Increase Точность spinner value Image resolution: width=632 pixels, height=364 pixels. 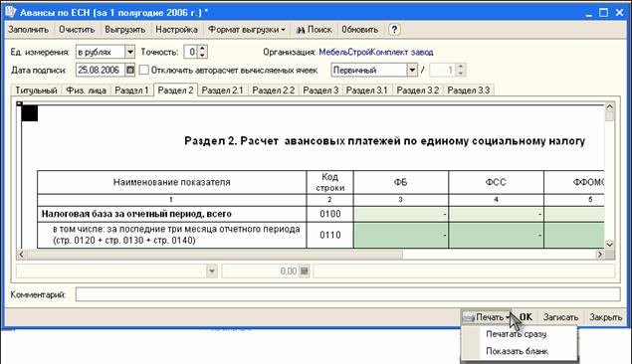pos(202,49)
